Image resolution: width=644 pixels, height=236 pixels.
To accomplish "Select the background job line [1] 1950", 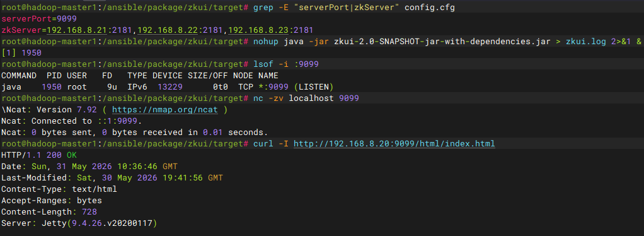I will pyautogui.click(x=21, y=53).
